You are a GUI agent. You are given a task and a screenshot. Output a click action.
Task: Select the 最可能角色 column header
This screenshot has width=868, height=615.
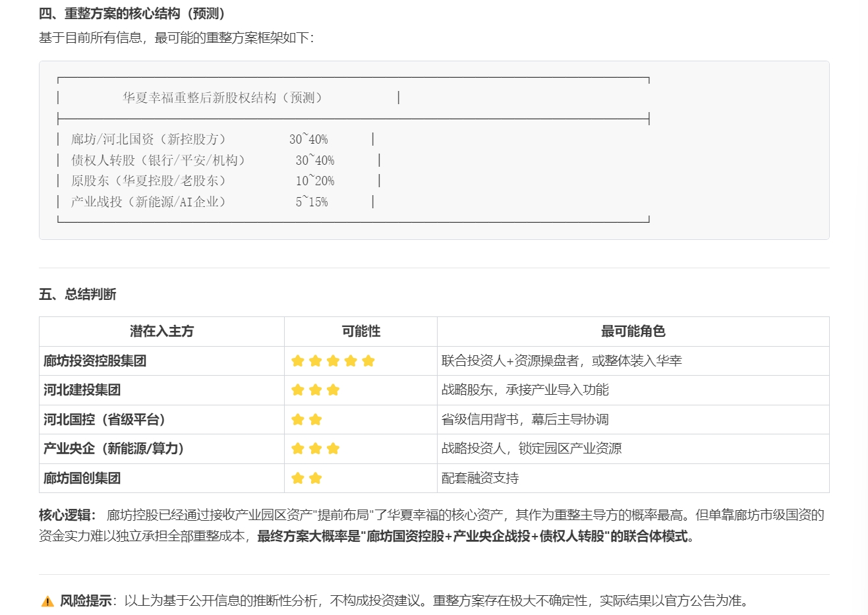[x=633, y=332]
